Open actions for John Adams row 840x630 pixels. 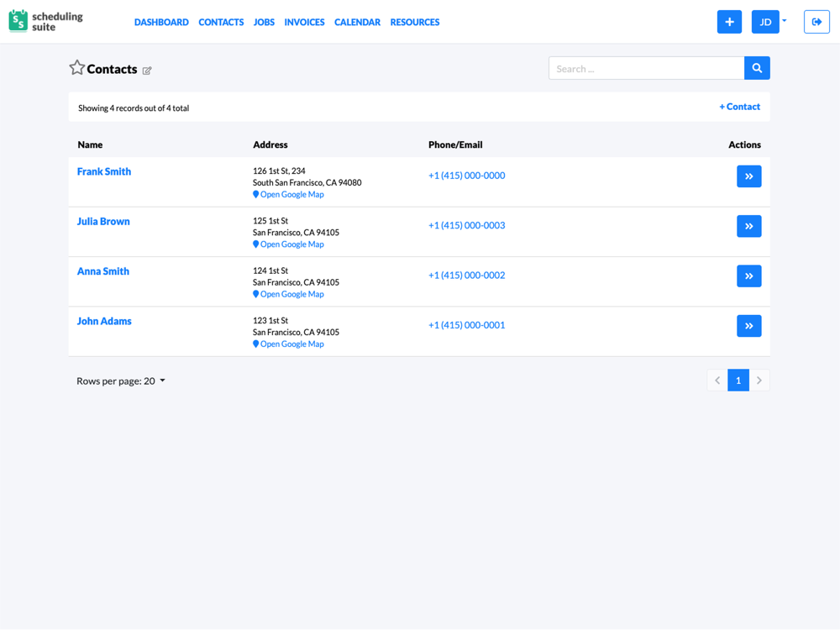point(749,326)
